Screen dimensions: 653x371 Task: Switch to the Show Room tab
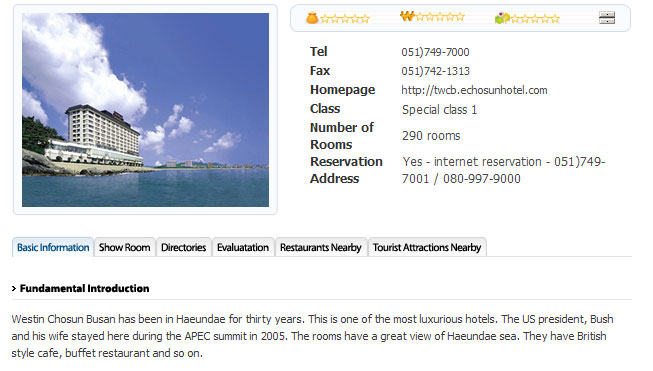click(x=125, y=247)
